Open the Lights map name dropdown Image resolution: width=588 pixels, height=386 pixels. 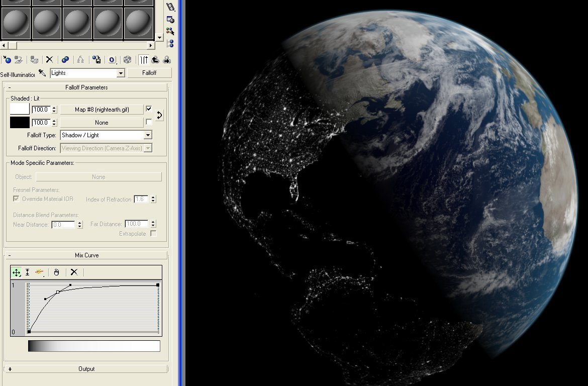(x=121, y=73)
